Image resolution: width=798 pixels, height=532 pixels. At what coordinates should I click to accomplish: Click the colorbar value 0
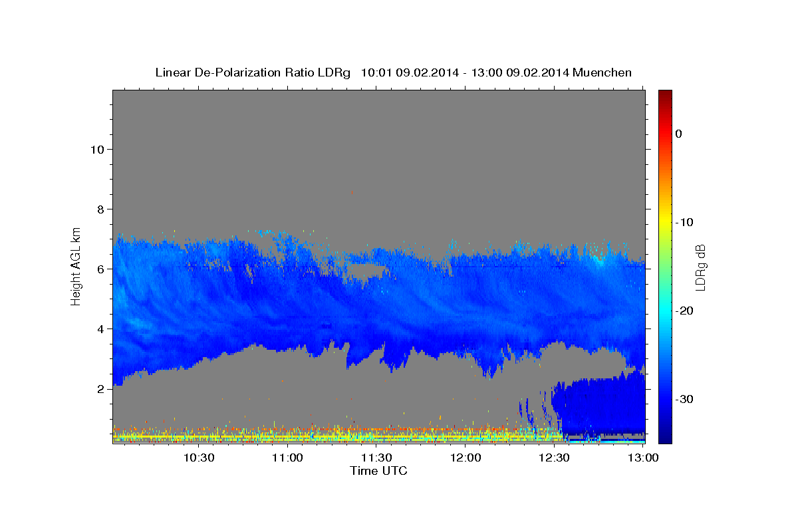tap(679, 134)
